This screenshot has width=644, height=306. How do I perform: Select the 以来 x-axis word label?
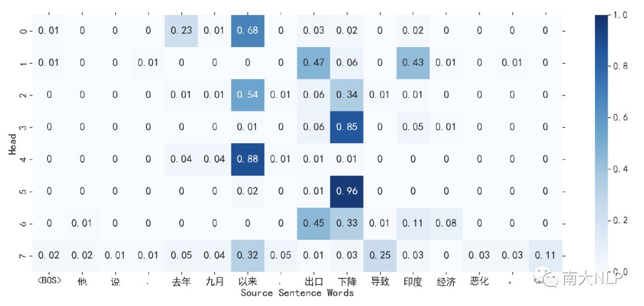coord(247,281)
